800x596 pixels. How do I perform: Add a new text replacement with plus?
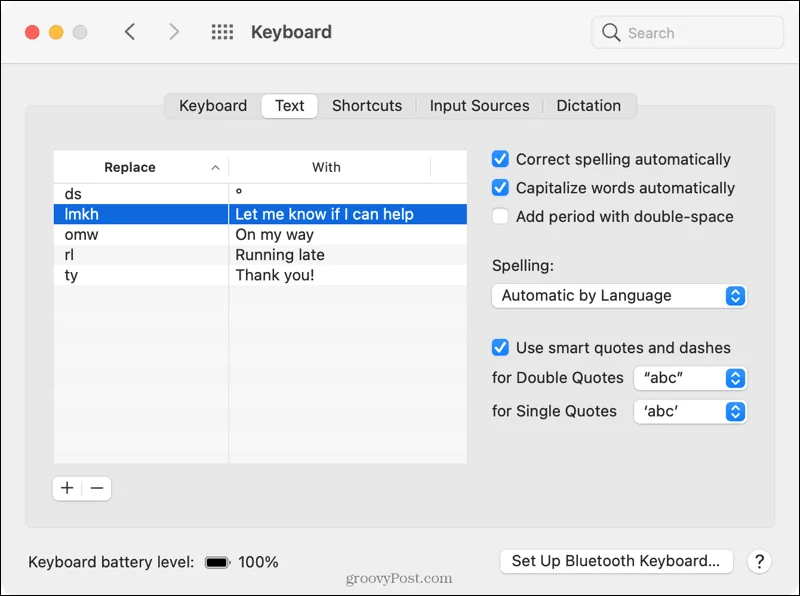67,488
